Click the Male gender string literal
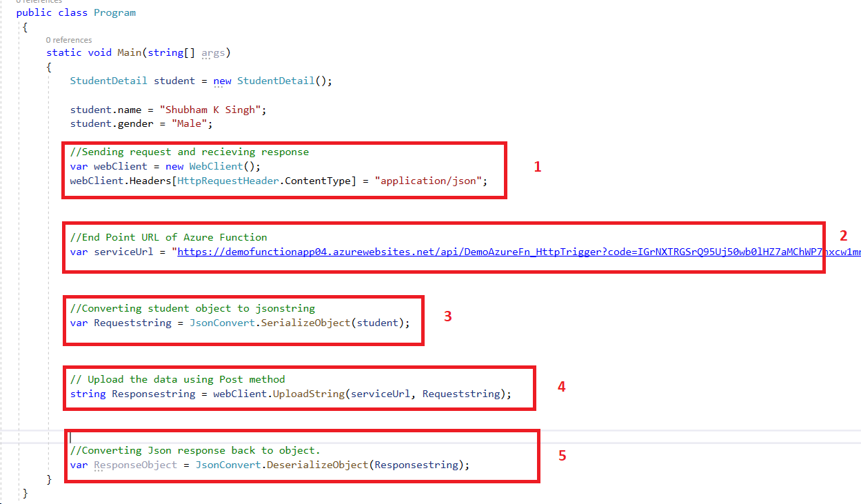The image size is (861, 504). 190,123
